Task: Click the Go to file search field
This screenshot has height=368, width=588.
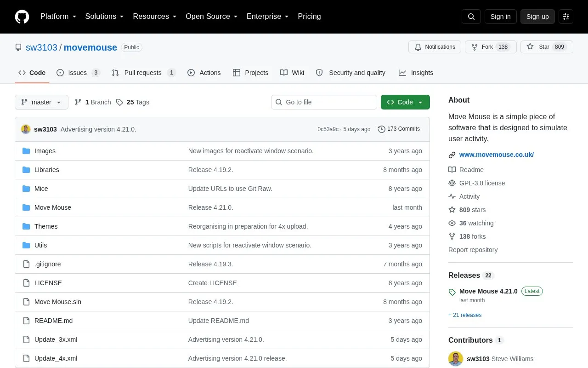Action: point(324,102)
